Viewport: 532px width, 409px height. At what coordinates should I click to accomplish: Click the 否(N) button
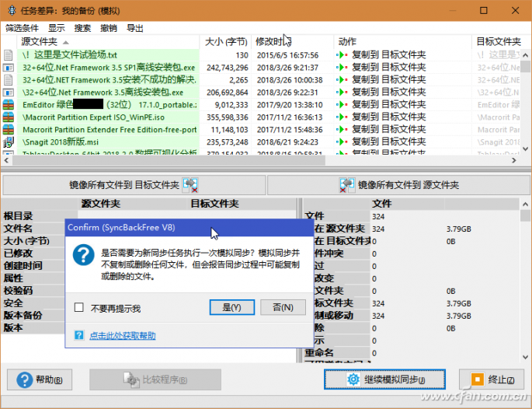283,307
